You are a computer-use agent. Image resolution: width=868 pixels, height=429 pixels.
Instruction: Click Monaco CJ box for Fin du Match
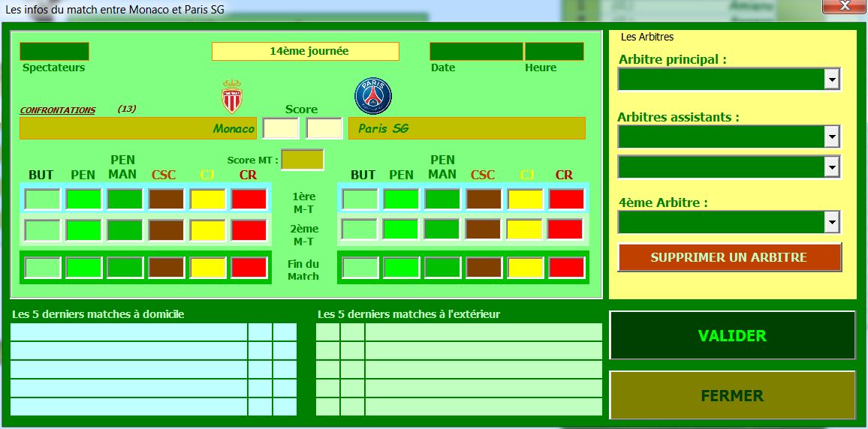(x=208, y=268)
